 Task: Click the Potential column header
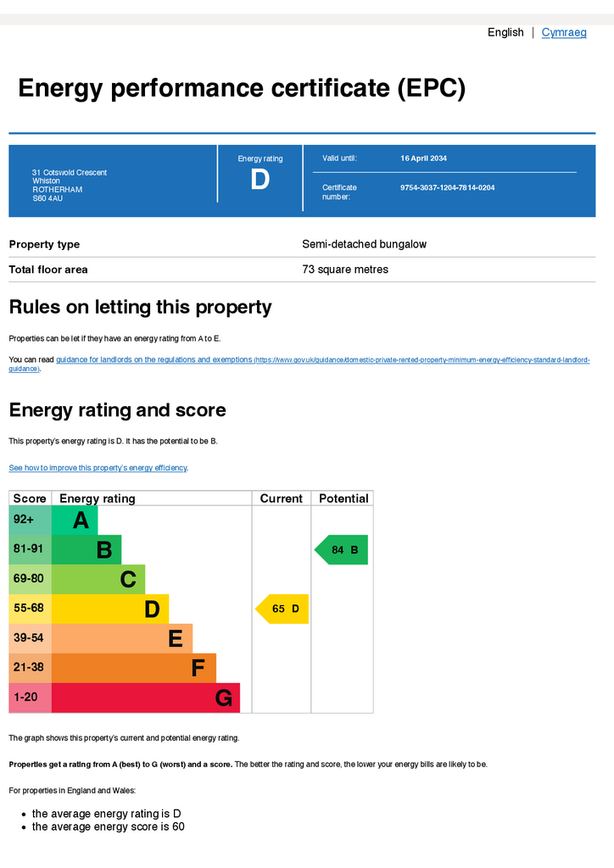343,498
